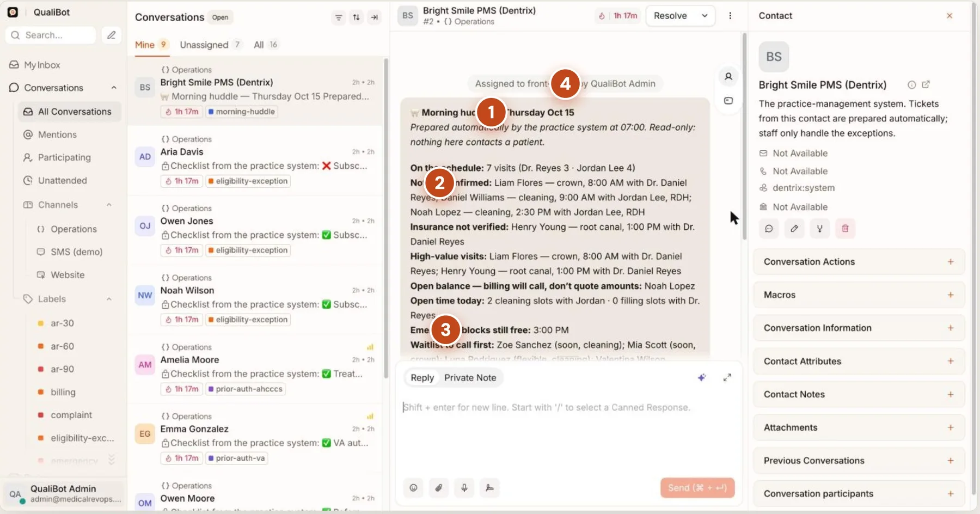Collapse the Conversations sidebar section
This screenshot has height=514, width=980.
click(114, 88)
